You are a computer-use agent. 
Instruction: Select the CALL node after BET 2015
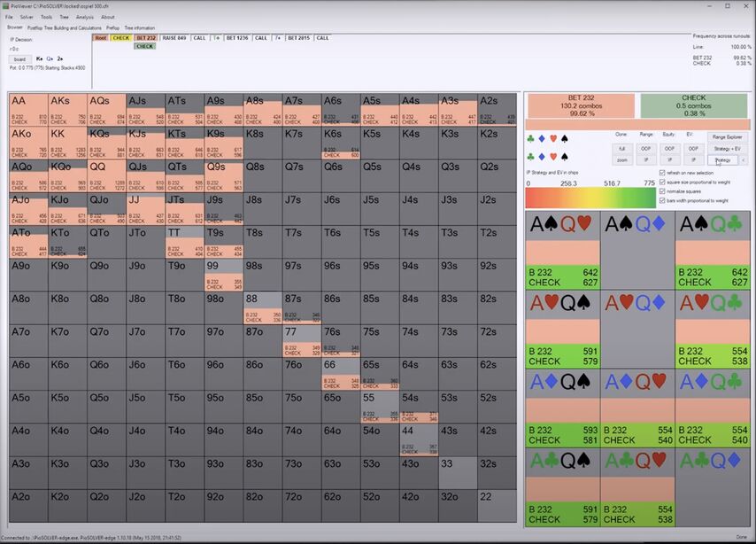(x=322, y=37)
